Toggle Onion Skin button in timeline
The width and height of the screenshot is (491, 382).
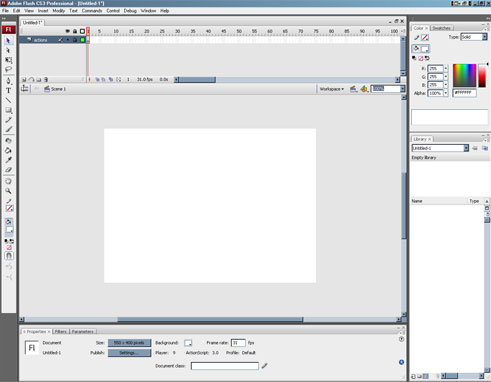pyautogui.click(x=97, y=80)
